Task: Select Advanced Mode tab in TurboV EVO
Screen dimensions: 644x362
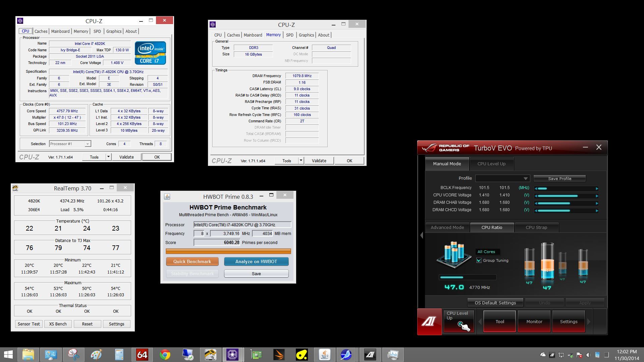Action: 447,227
